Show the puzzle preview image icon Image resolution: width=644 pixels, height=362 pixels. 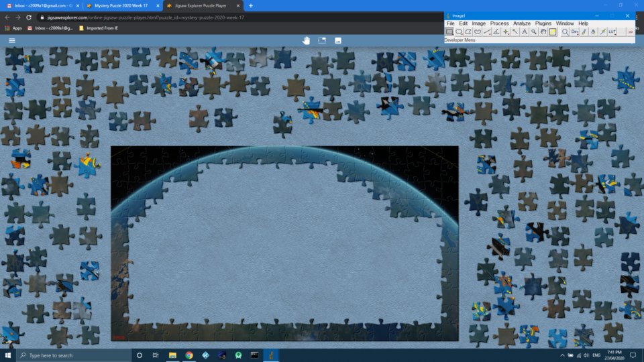pyautogui.click(x=338, y=40)
